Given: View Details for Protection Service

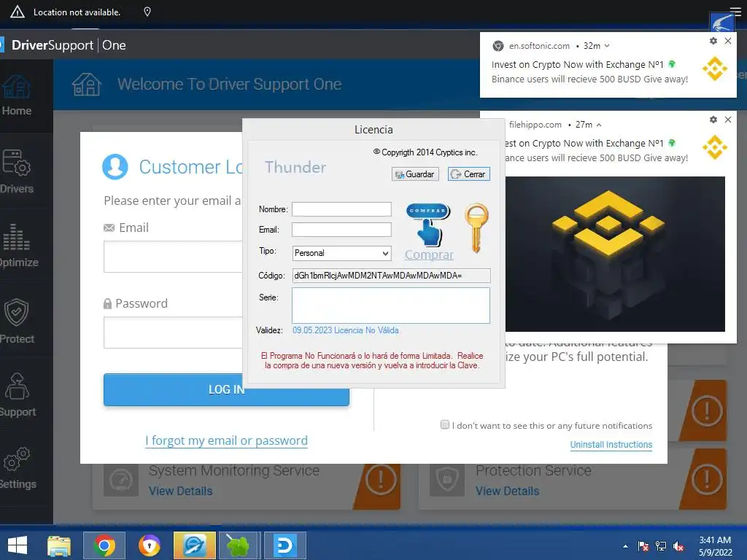Looking at the screenshot, I should click(508, 491).
